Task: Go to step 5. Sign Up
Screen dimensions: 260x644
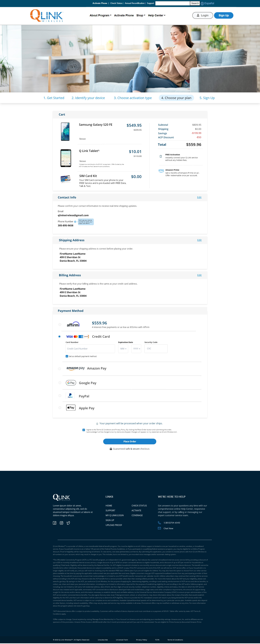Action: [x=207, y=98]
